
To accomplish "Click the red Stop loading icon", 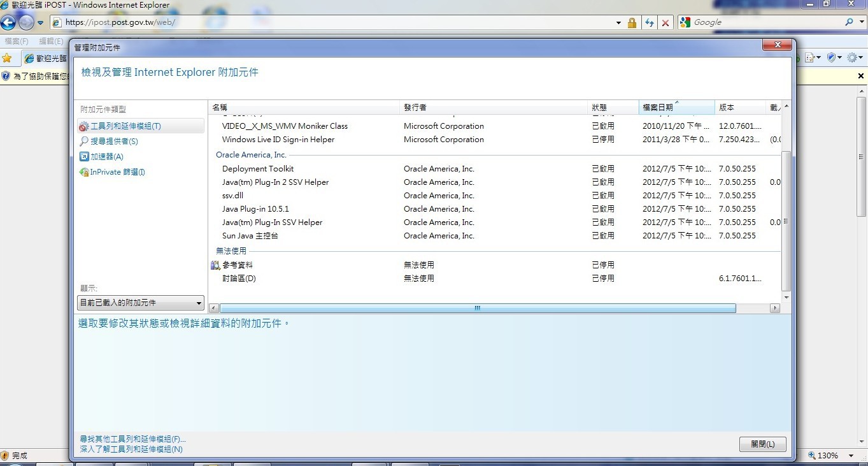I will tap(665, 23).
